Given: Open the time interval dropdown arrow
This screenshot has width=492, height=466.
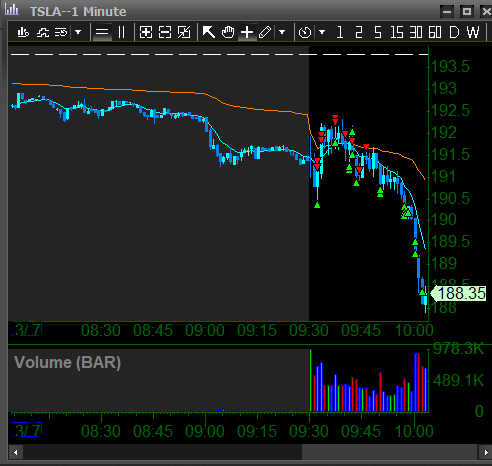Looking at the screenshot, I should click(322, 32).
